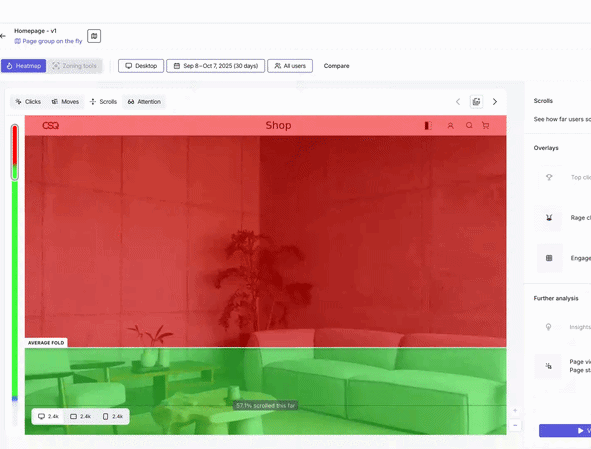This screenshot has height=449, width=591.
Task: Click the search icon in the shop header
Action: click(469, 125)
